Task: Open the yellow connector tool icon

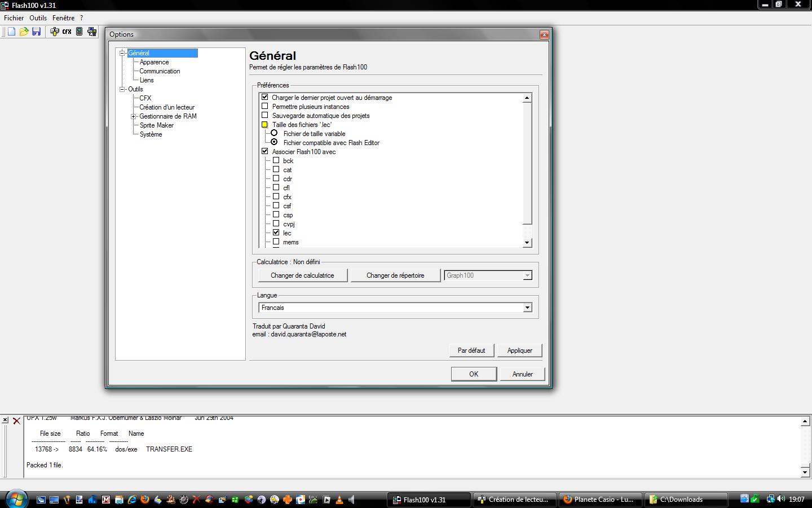Action: pyautogui.click(x=54, y=32)
